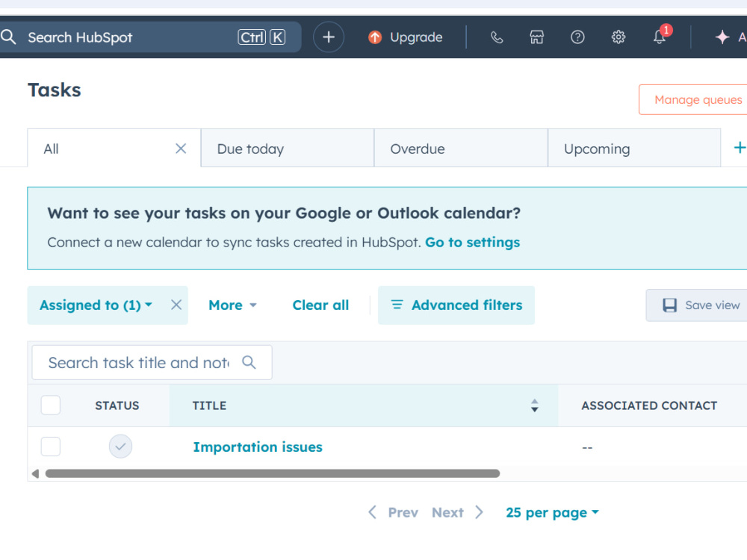Tick the select-all checkbox in the header
The width and height of the screenshot is (747, 560).
tap(51, 405)
